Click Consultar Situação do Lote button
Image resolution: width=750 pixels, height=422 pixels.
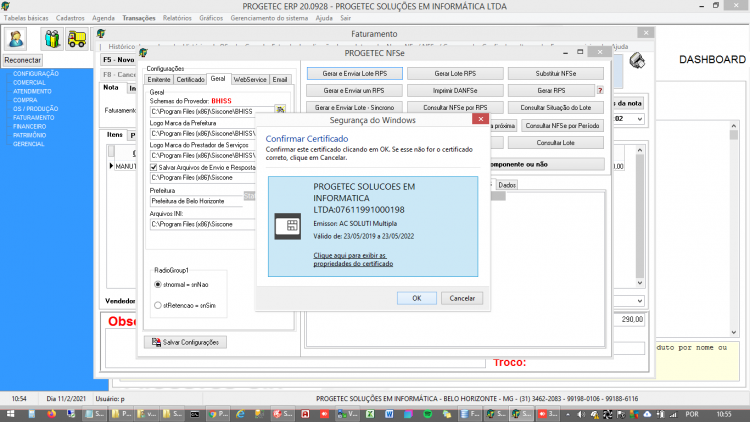pyautogui.click(x=555, y=108)
